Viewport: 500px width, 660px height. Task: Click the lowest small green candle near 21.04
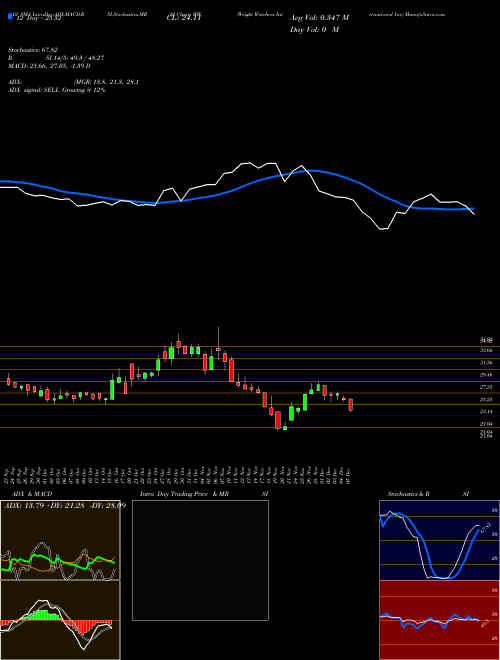(x=285, y=428)
